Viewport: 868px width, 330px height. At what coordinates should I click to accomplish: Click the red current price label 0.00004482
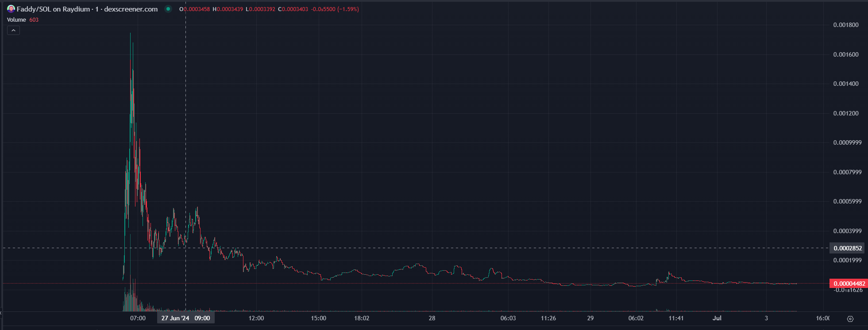849,284
